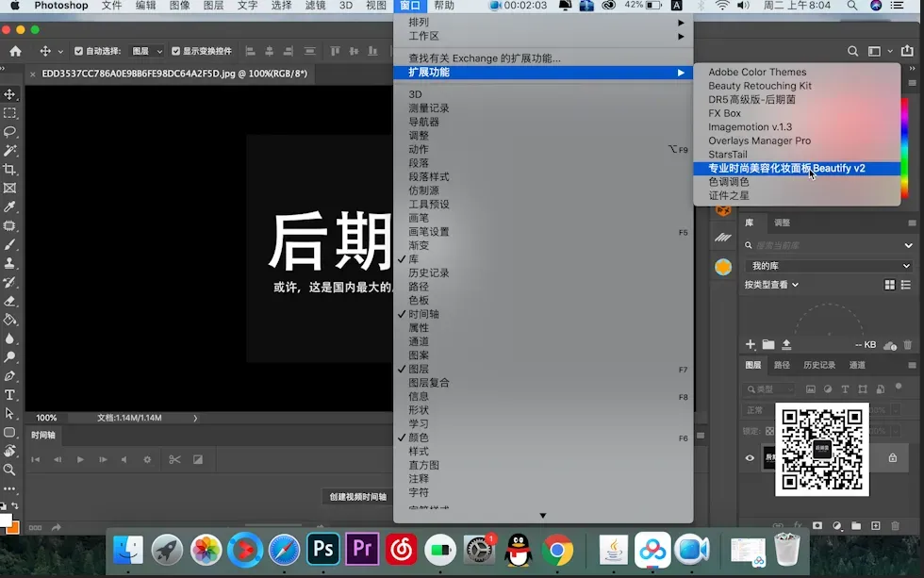924x578 pixels.
Task: Toggle the 自动选择 checkbox
Action: point(78,51)
